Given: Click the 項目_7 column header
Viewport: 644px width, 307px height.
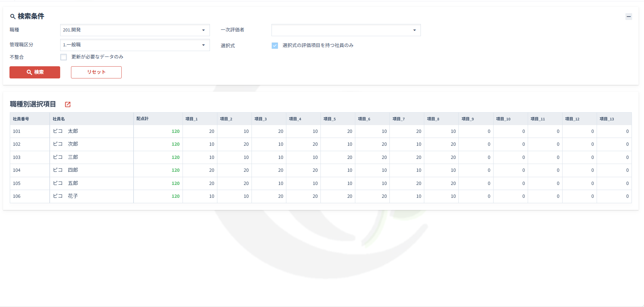Looking at the screenshot, I should (399, 119).
